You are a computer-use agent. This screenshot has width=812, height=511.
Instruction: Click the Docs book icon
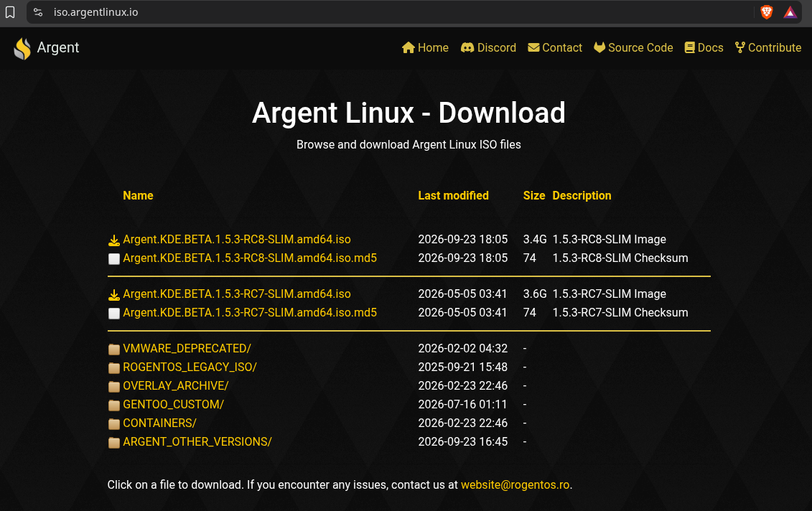click(689, 47)
